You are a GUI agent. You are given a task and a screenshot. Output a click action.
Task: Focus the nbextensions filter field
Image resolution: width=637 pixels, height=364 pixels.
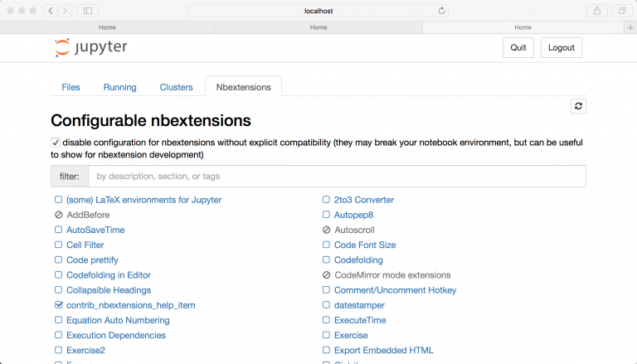click(x=337, y=177)
